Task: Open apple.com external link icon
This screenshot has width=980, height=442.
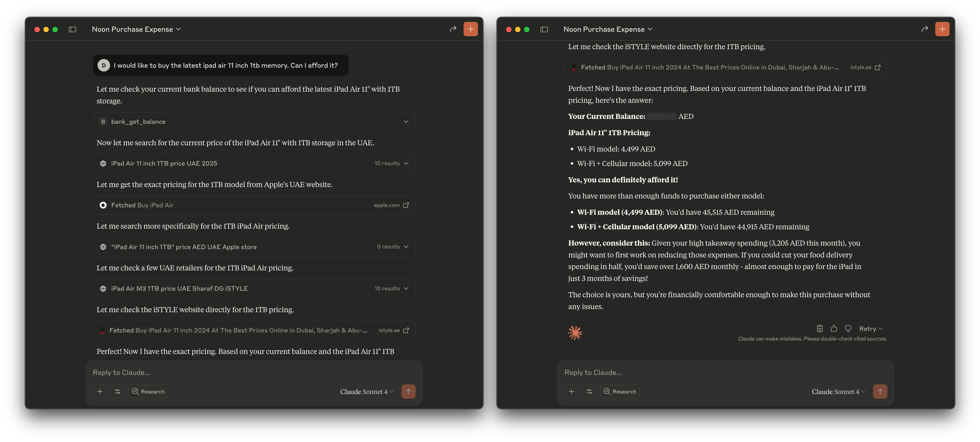Action: (406, 205)
